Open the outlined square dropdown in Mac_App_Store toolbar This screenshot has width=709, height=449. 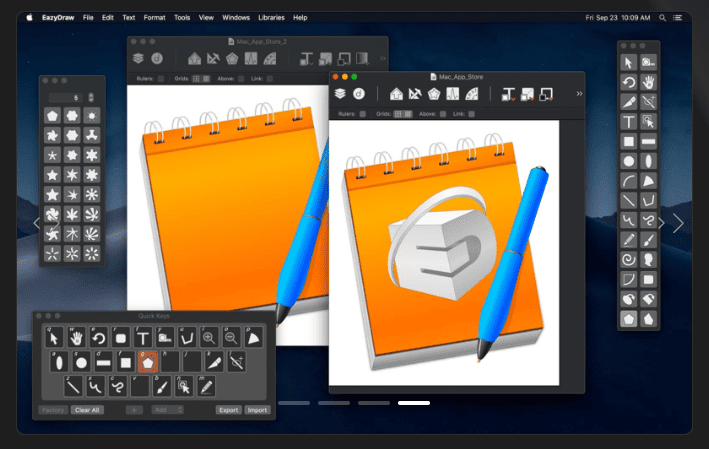pos(546,94)
